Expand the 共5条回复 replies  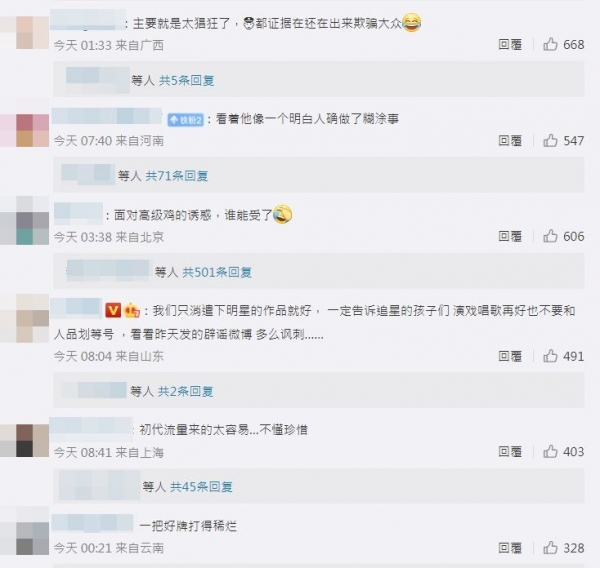tap(186, 80)
